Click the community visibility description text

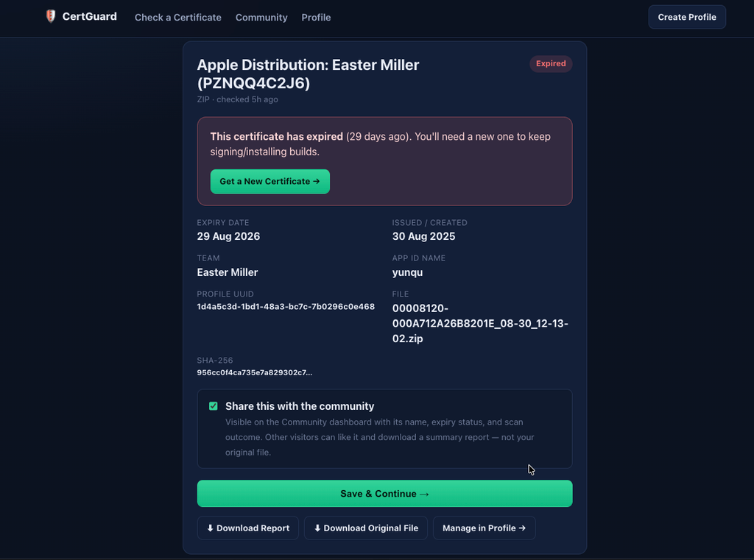[x=380, y=437]
